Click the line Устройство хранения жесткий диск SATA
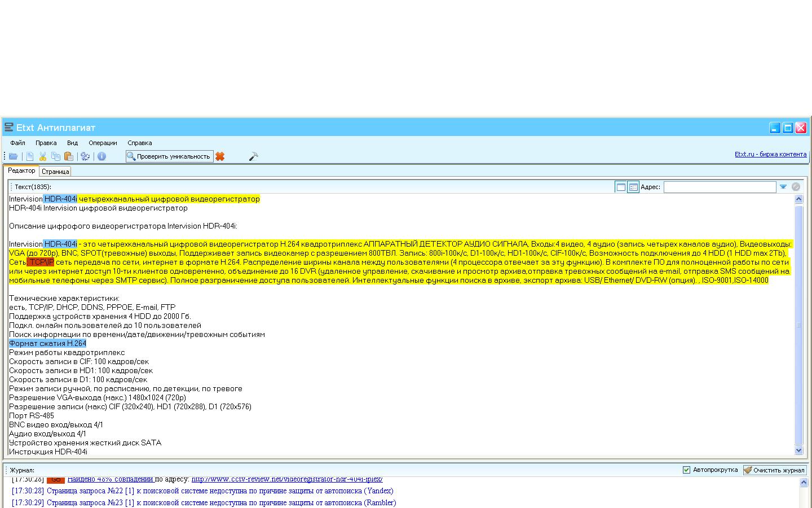 tap(85, 443)
